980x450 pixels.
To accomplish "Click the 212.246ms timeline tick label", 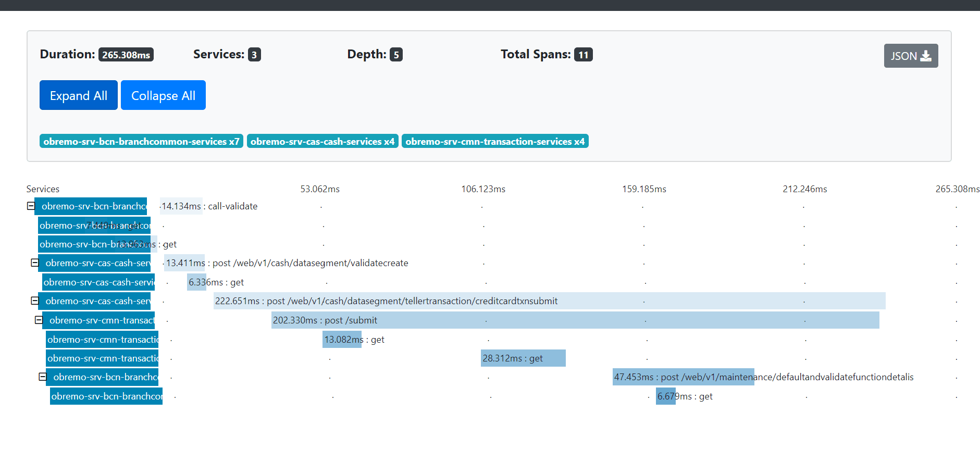I will click(x=805, y=189).
